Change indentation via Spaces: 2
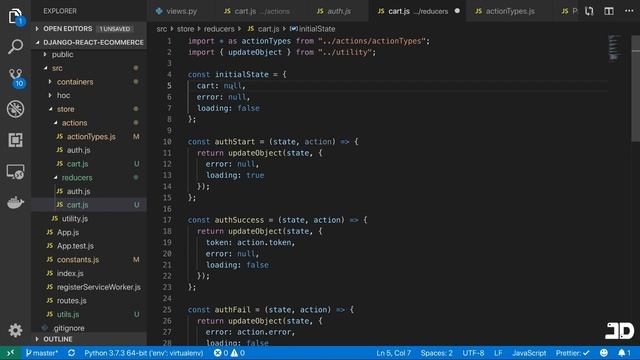 tap(436, 353)
